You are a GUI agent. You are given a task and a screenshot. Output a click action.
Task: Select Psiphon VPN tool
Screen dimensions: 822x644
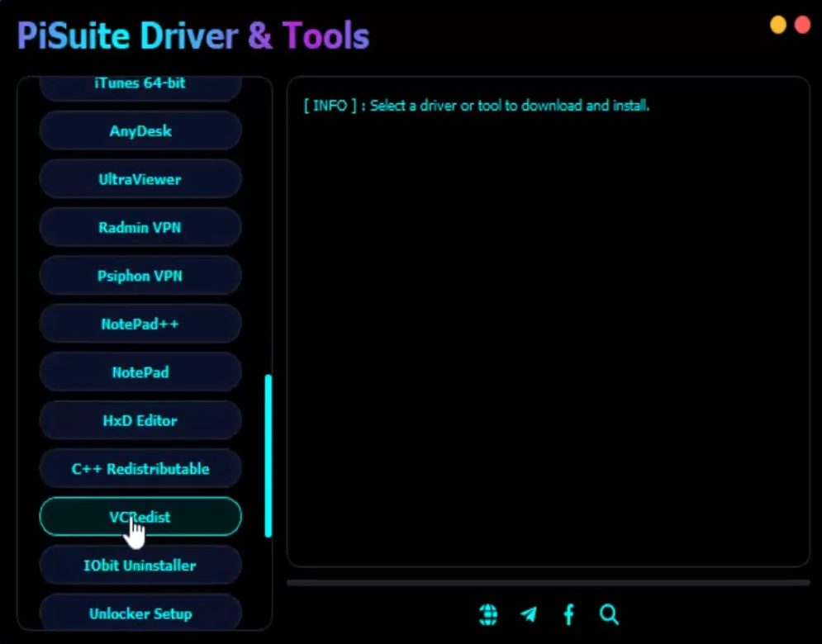click(x=140, y=275)
